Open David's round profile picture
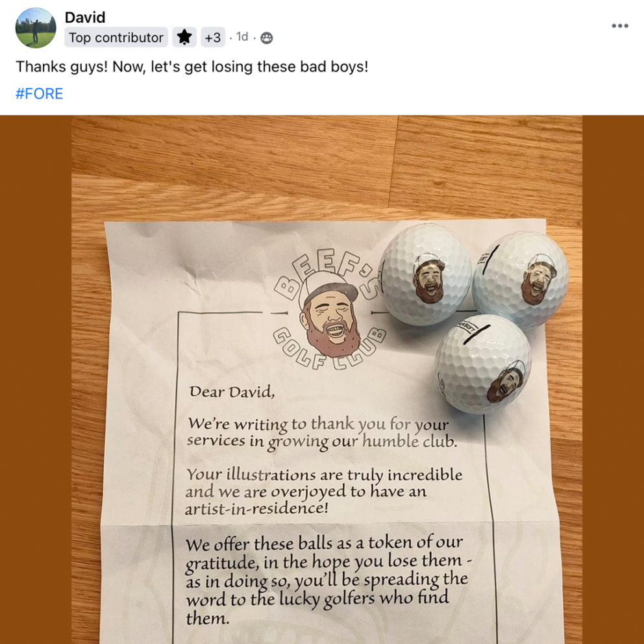The image size is (644, 644). pyautogui.click(x=36, y=27)
